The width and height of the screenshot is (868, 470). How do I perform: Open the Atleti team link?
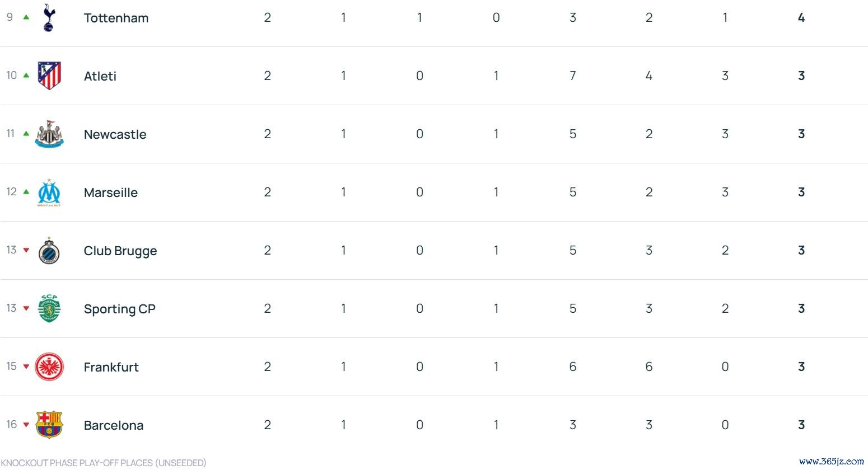[100, 76]
